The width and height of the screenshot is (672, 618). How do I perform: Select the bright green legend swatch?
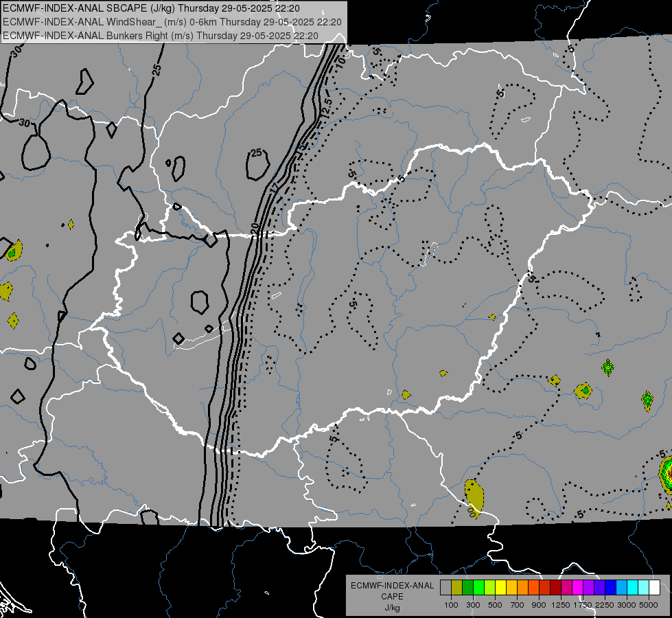pos(478,587)
